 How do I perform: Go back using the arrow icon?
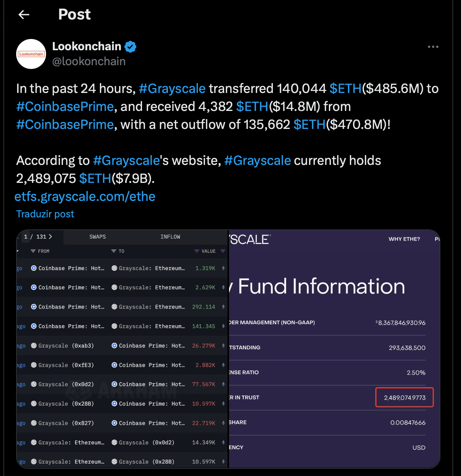[x=24, y=15]
